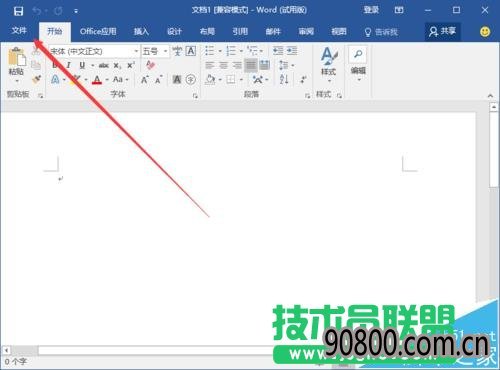Open the font color dropdown arrow

[107, 80]
